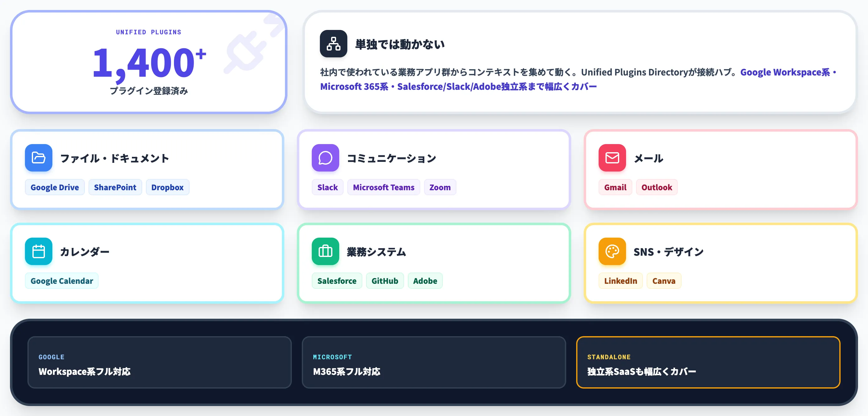The height and width of the screenshot is (416, 868).
Task: Select the Dropbox tag
Action: pyautogui.click(x=167, y=187)
